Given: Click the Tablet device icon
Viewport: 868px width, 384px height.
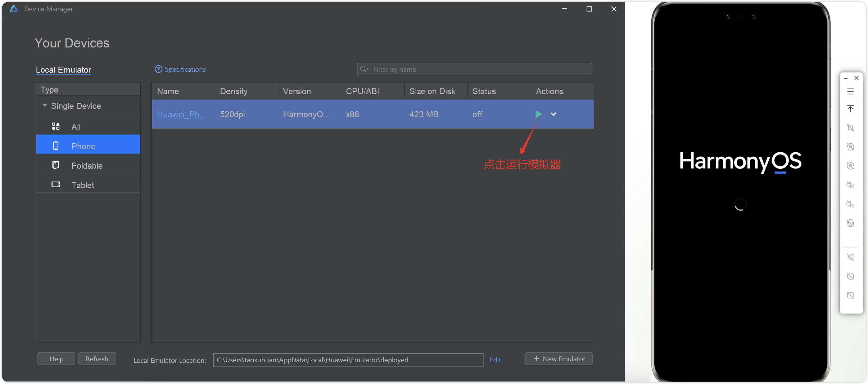Looking at the screenshot, I should [56, 185].
